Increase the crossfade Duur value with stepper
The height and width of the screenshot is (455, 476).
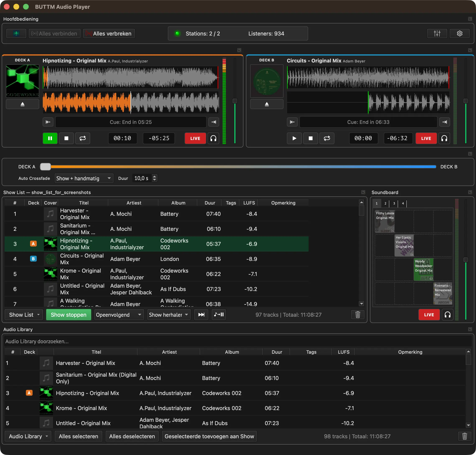point(154,176)
